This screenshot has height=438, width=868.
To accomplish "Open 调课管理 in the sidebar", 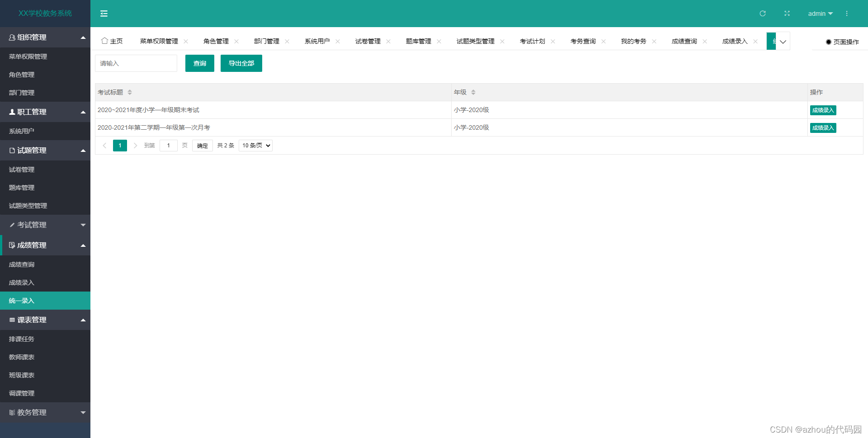I will coord(45,393).
